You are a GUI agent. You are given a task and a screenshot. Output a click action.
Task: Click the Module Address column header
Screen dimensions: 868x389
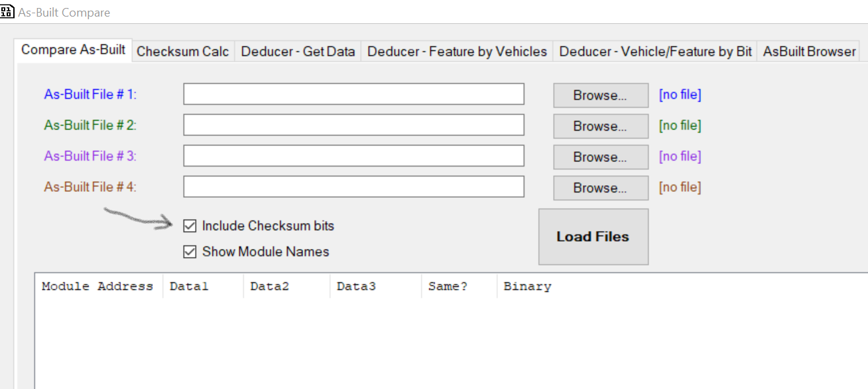click(x=97, y=287)
